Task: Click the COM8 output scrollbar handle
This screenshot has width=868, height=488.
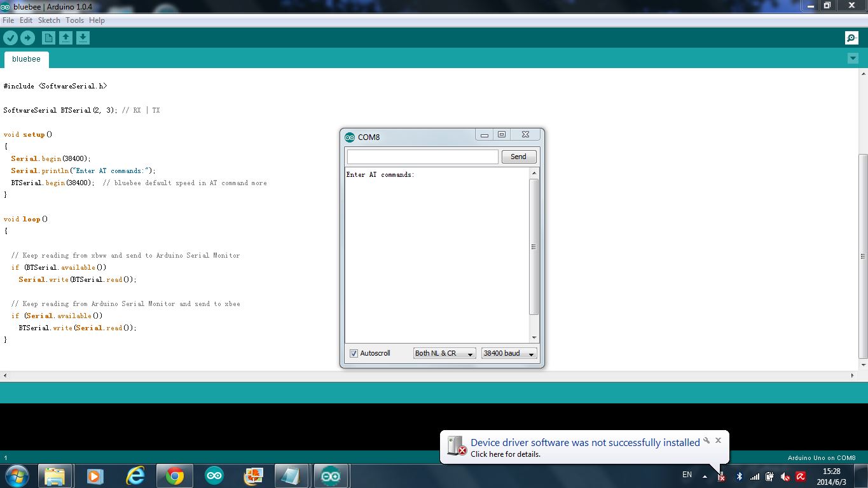Action: pos(534,247)
